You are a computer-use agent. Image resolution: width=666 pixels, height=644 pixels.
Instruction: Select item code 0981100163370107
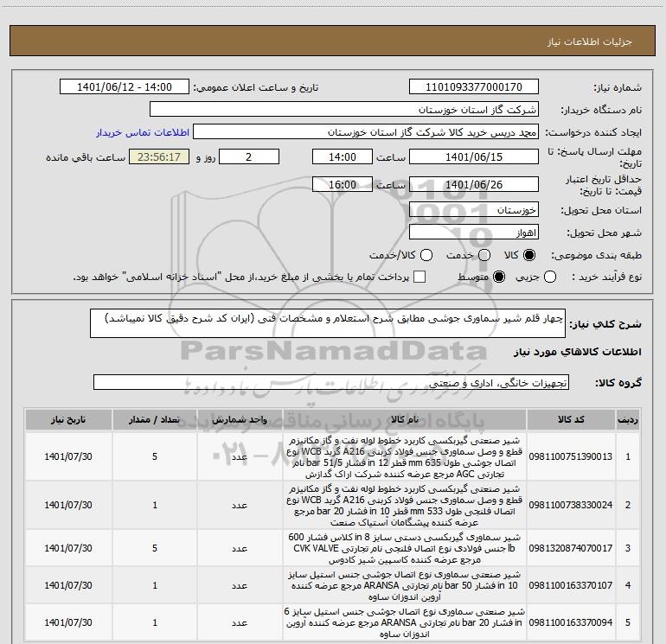click(571, 585)
